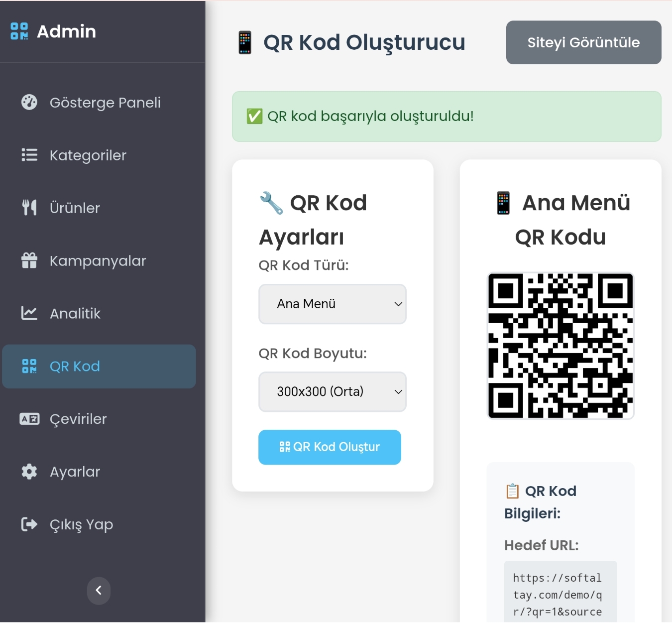Go to Ayarlar settings page
672x623 pixels.
pos(99,472)
